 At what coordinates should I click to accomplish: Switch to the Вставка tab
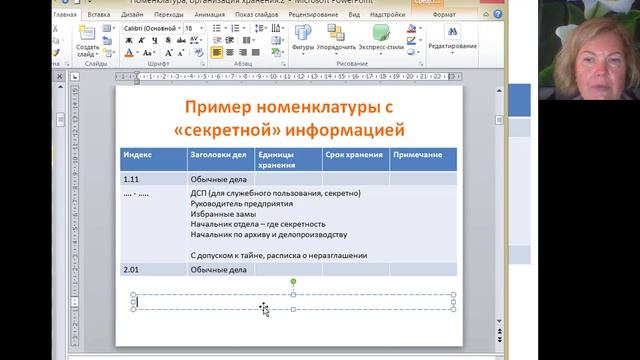(x=99, y=14)
